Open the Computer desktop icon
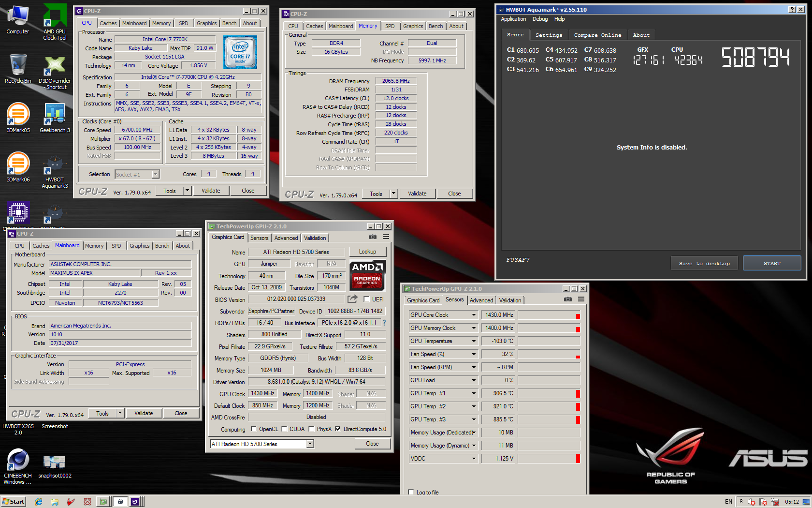812x508 pixels. (x=18, y=19)
